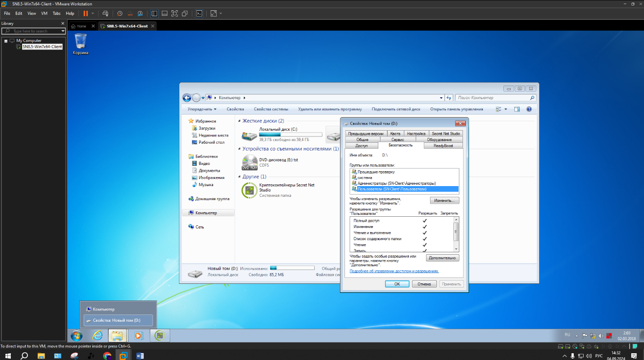Open the VMware Help menu
The image size is (644, 360).
point(70,14)
